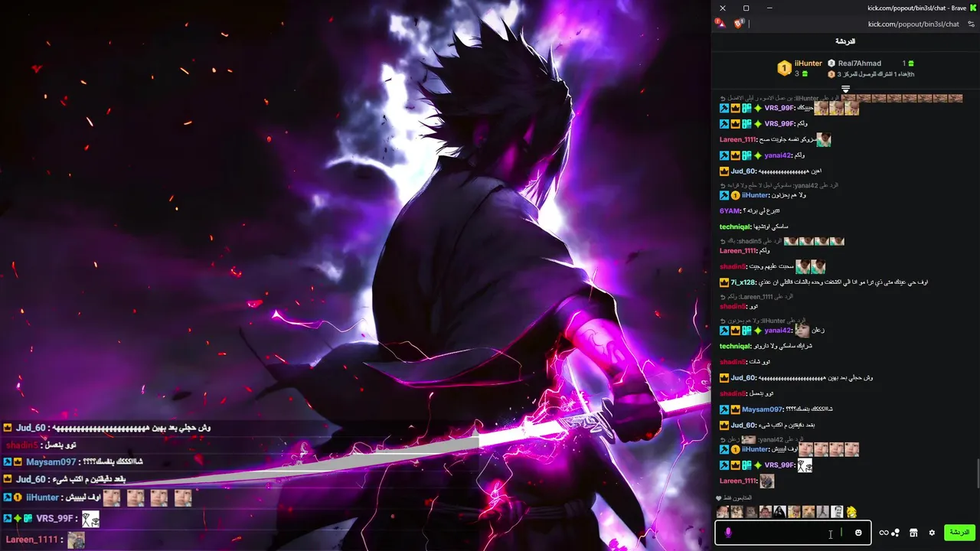This screenshot has height=551, width=980.
Task: Click the crown badge beside Maysam097 in chat panel
Action: (x=735, y=409)
